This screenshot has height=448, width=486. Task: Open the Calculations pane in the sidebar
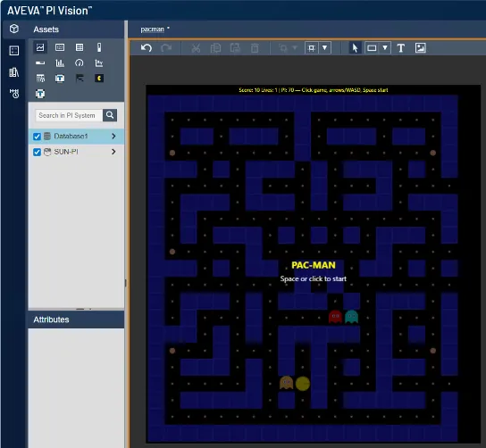(x=14, y=51)
